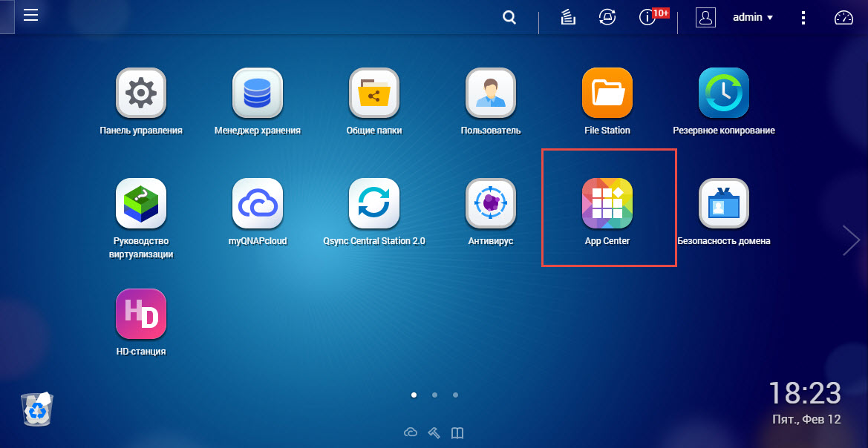Open Shared Folders (Общие папки)

(374, 93)
